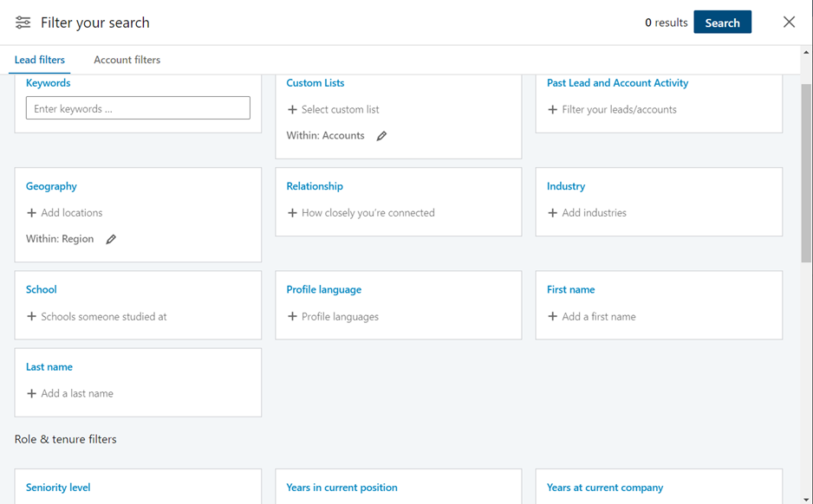Click the First name filter heading
The width and height of the screenshot is (813, 504).
click(571, 289)
